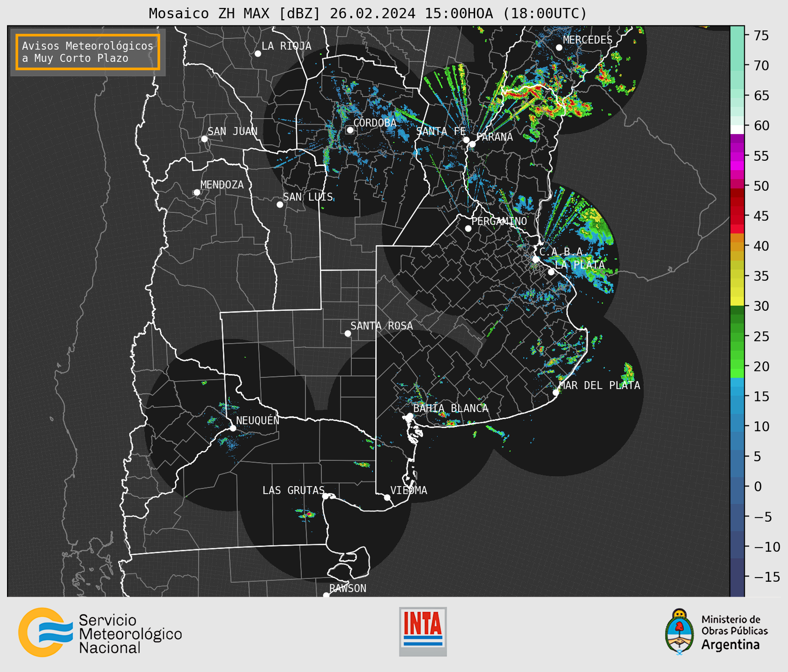
Task: Click the LAS GRUTAS marker dot
Action: tap(326, 496)
